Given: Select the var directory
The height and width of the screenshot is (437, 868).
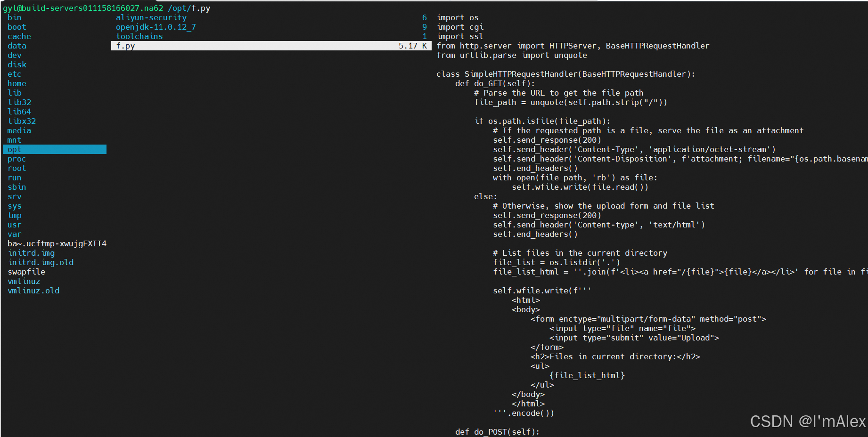Looking at the screenshot, I should pos(14,234).
